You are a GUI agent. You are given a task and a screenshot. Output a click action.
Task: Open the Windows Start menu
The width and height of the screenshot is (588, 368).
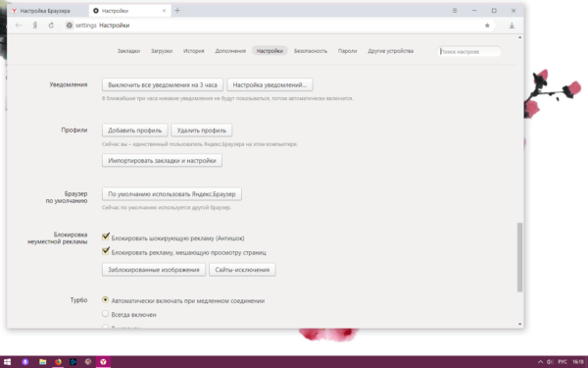pos(8,362)
